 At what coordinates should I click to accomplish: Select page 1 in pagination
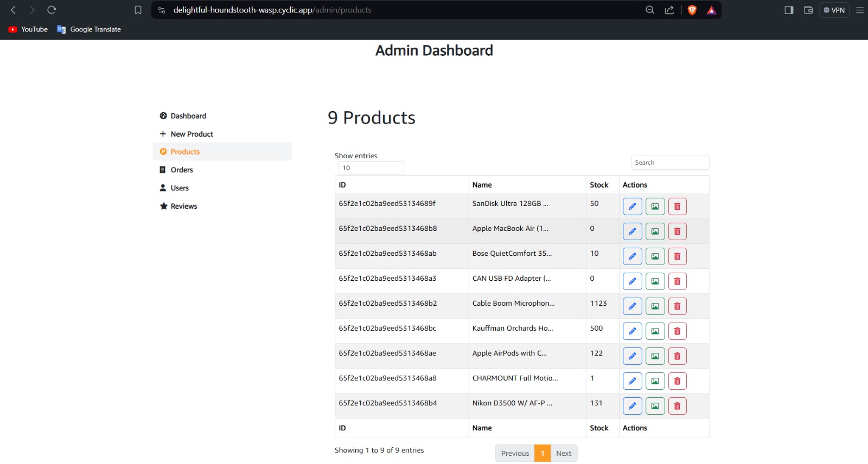(x=542, y=453)
